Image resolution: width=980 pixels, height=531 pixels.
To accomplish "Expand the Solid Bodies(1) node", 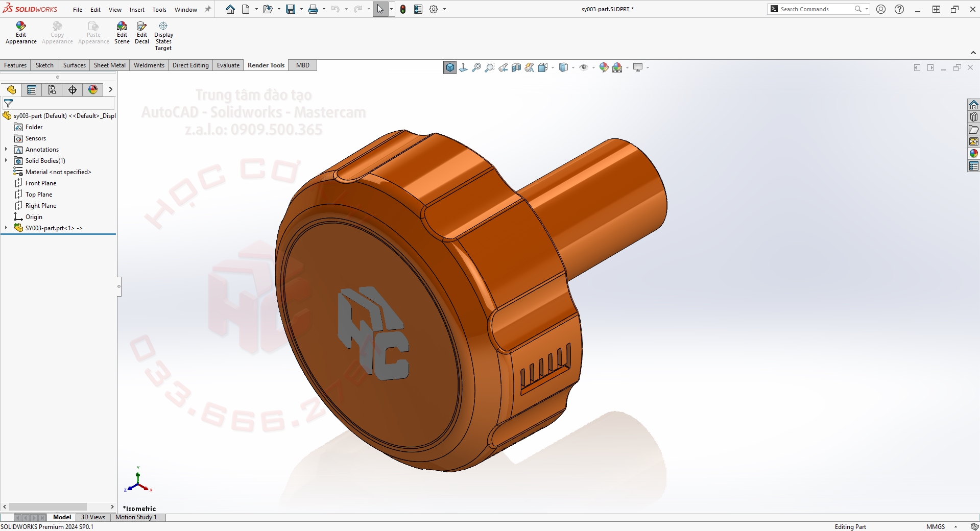I will pyautogui.click(x=6, y=161).
